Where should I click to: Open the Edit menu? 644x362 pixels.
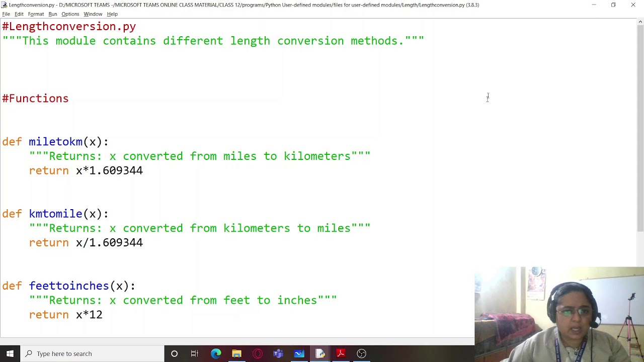tap(19, 14)
